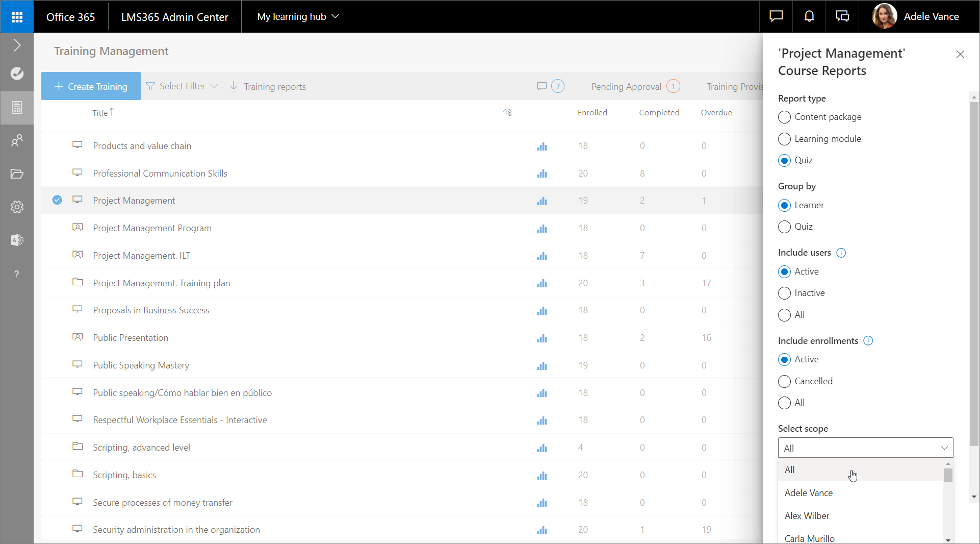
Task: Open the comments icon with 7 badge
Action: (550, 86)
